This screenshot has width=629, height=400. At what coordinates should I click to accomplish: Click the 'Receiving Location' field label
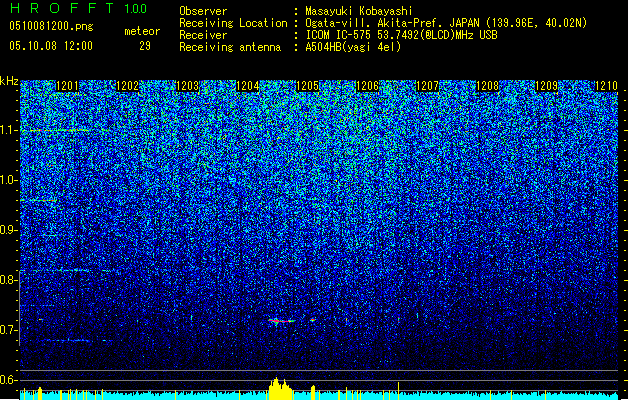point(233,23)
